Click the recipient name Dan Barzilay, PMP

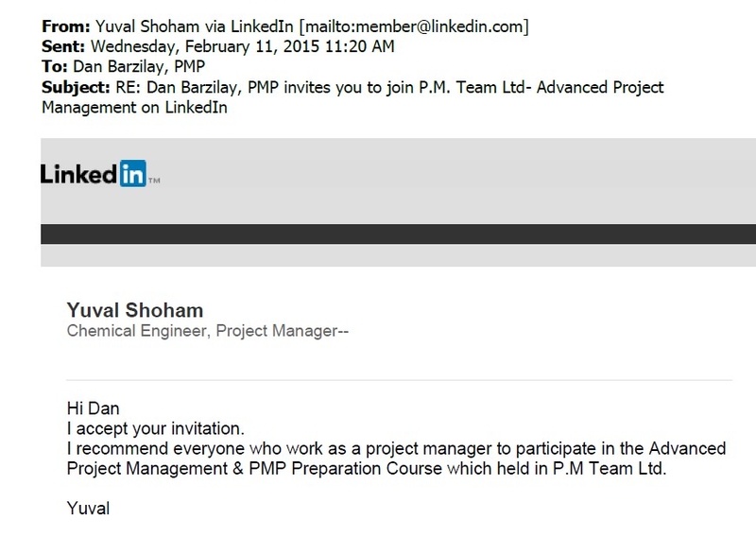pos(139,66)
